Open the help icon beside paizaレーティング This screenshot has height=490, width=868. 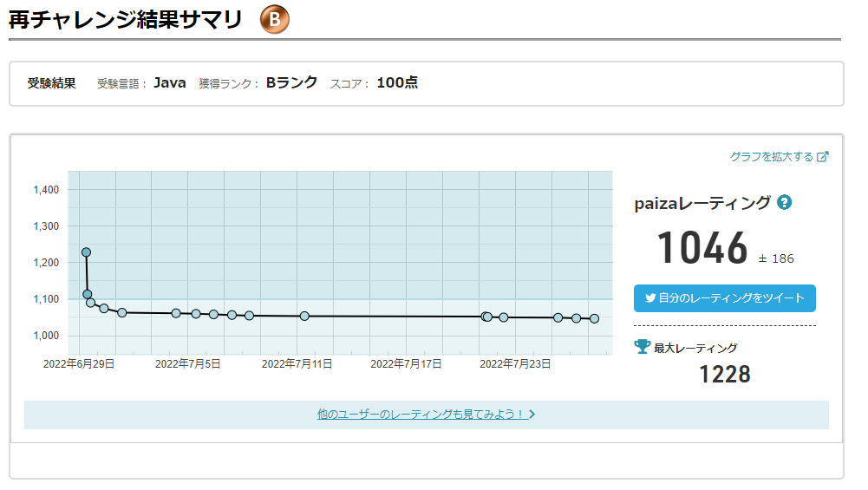point(784,203)
